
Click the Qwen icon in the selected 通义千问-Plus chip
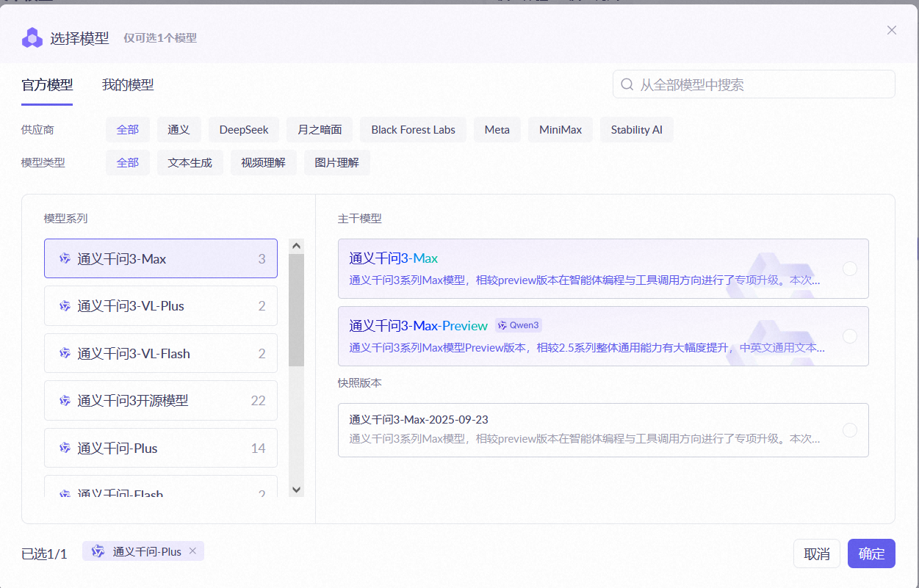click(98, 551)
